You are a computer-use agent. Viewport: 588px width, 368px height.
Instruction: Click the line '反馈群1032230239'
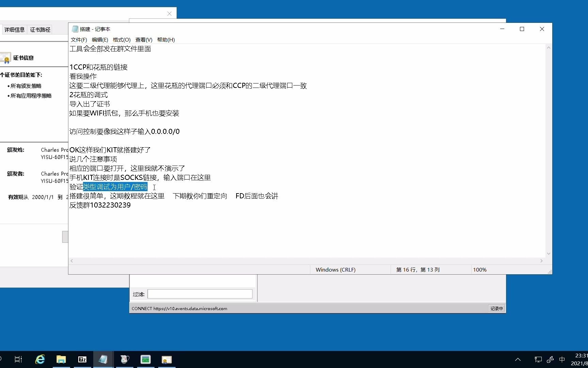[x=100, y=205]
